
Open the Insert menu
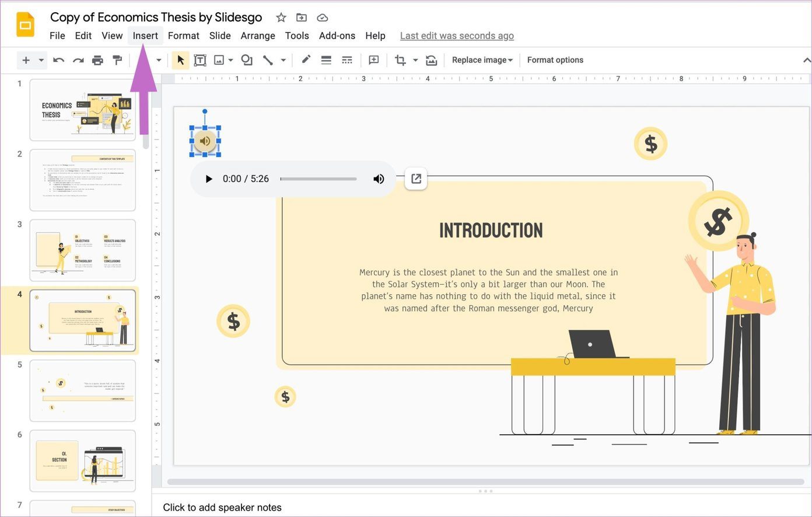145,36
